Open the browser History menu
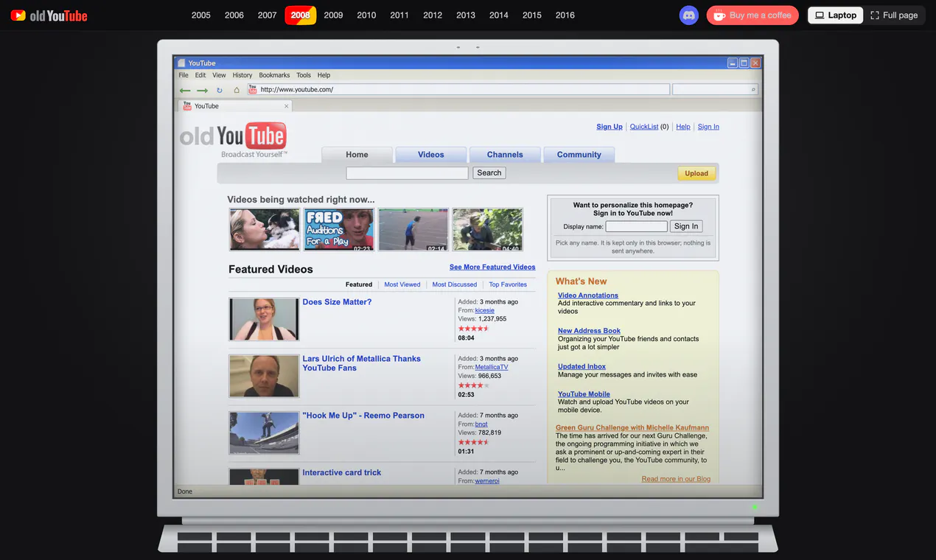The height and width of the screenshot is (560, 936). tap(242, 75)
